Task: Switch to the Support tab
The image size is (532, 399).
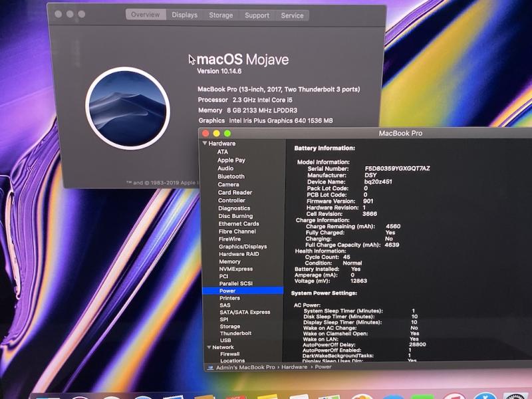Action: point(257,15)
